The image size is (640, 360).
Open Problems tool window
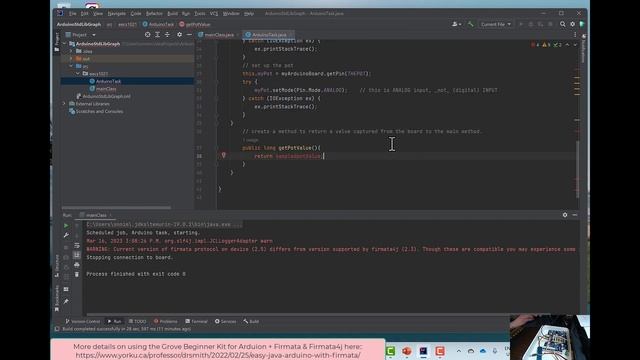click(166, 321)
